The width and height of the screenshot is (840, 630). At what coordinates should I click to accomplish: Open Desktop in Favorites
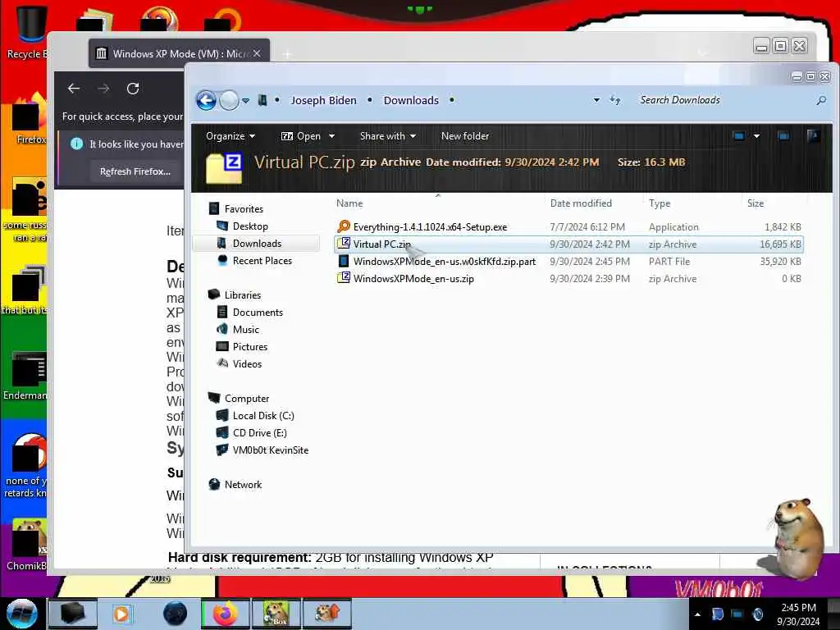(250, 226)
